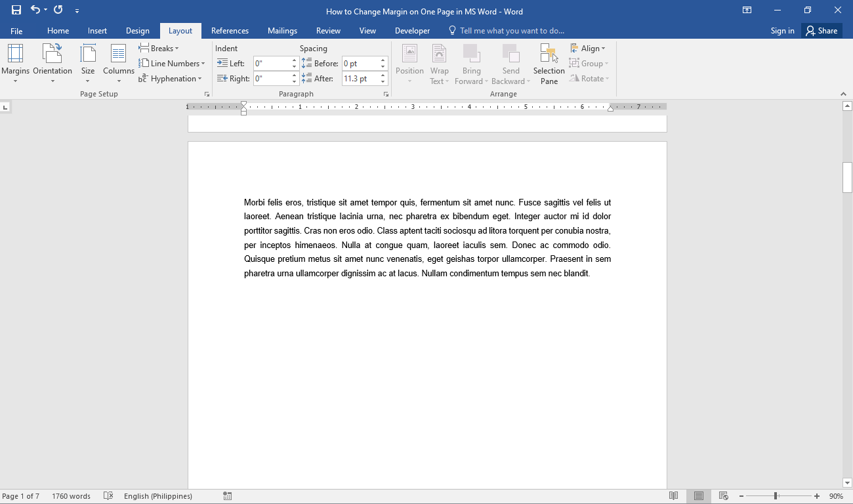Screen dimensions: 853x504
Task: Click the Position tool in Arrange group
Action: pos(409,64)
